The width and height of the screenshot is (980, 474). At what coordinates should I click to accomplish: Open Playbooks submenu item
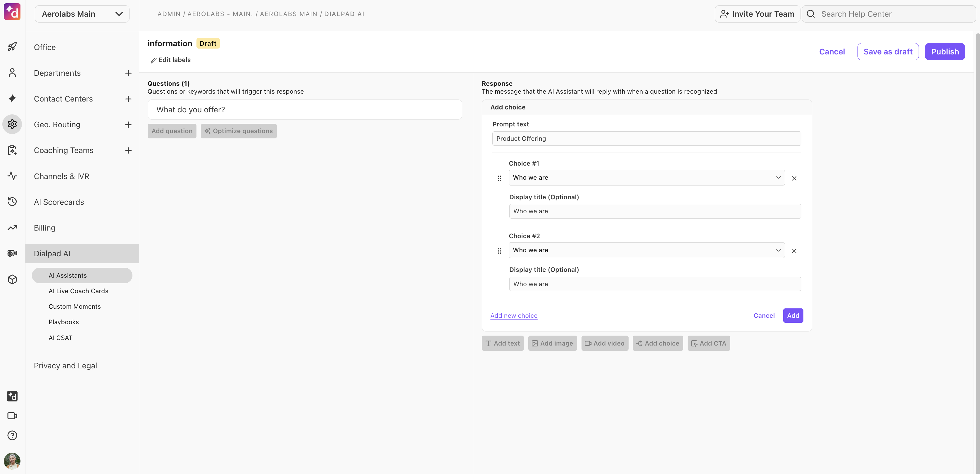(63, 322)
